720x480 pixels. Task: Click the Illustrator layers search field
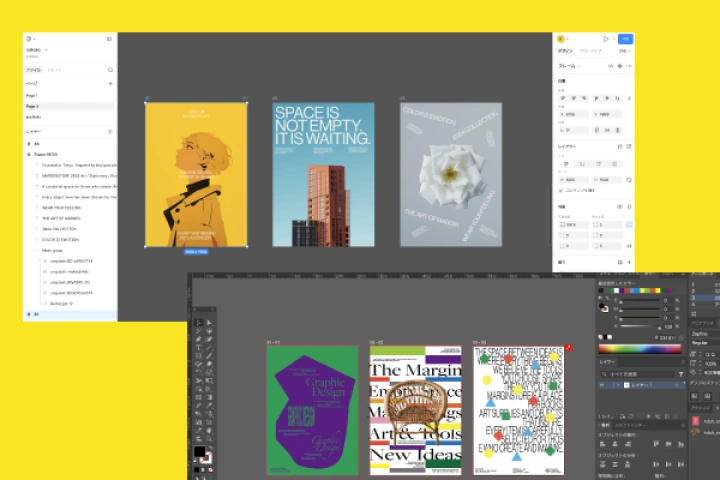(x=638, y=374)
